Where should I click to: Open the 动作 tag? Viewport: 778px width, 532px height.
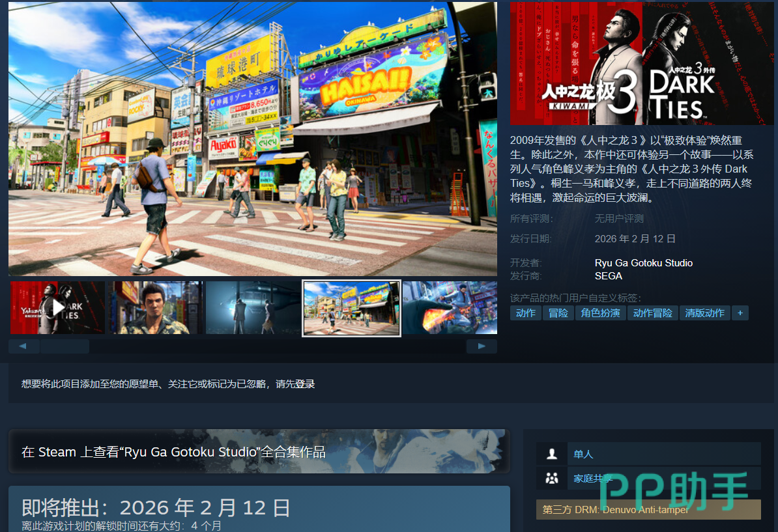(x=525, y=313)
